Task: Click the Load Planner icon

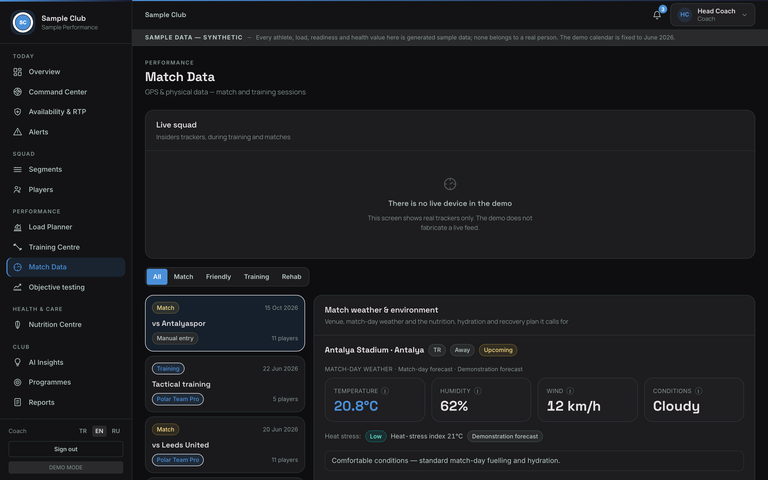Action: pyautogui.click(x=18, y=227)
